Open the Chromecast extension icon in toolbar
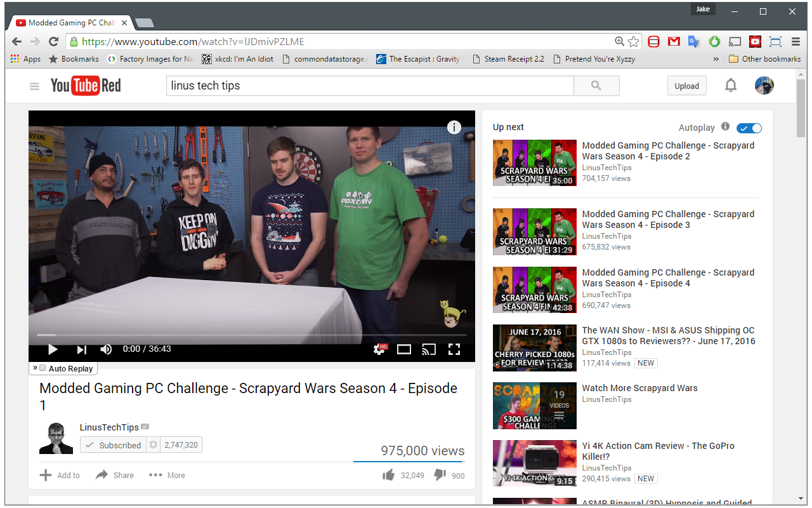Screen dimensions: 812x508 click(735, 41)
